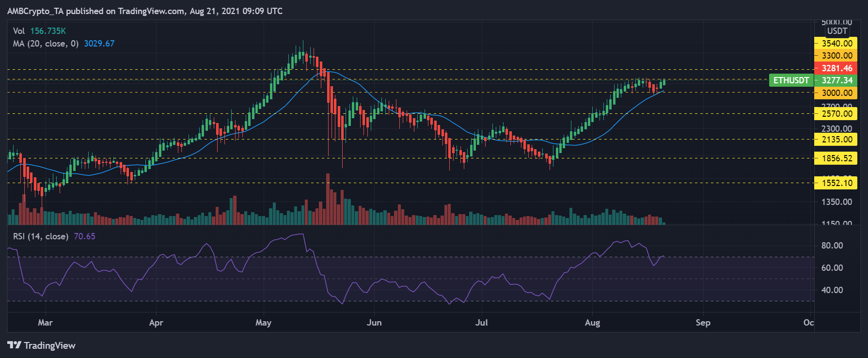The width and height of the screenshot is (868, 358).
Task: Click the May label on time axis
Action: pyautogui.click(x=263, y=323)
